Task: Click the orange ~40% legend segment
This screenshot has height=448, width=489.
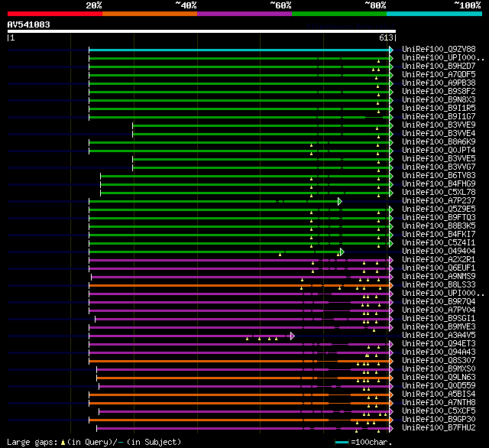Action: 150,14
